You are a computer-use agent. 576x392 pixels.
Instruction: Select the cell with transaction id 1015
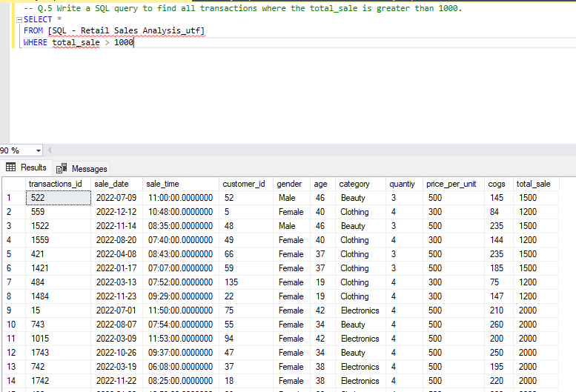(58, 339)
